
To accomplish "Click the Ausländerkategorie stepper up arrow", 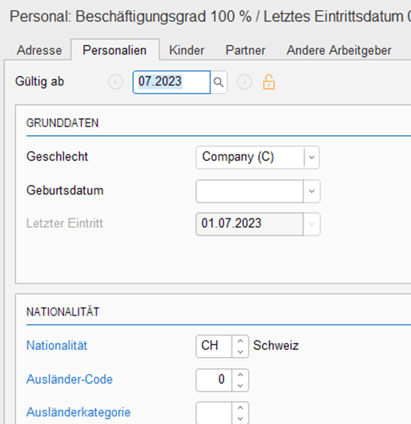I will pos(240,408).
